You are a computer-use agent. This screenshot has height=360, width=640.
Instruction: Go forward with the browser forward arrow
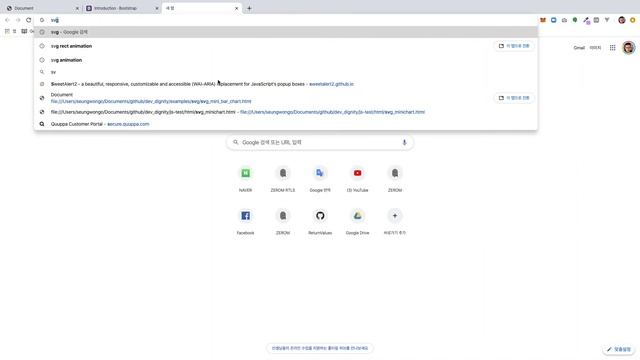coord(18,20)
